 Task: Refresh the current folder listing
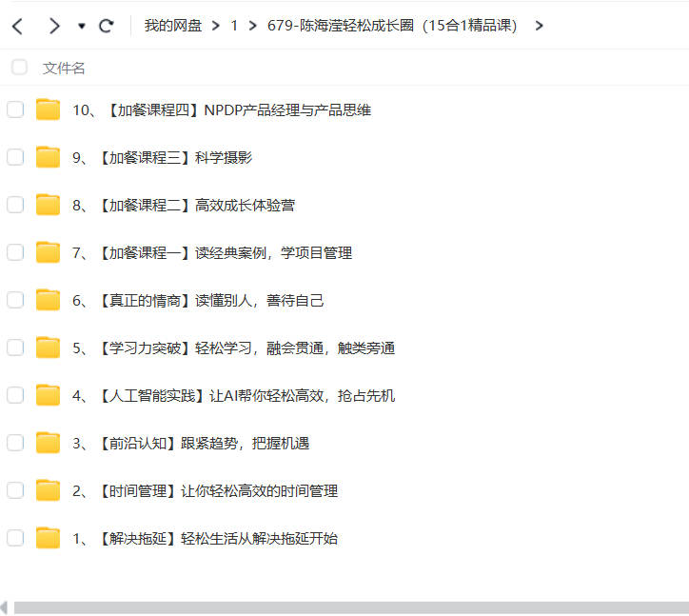click(106, 26)
